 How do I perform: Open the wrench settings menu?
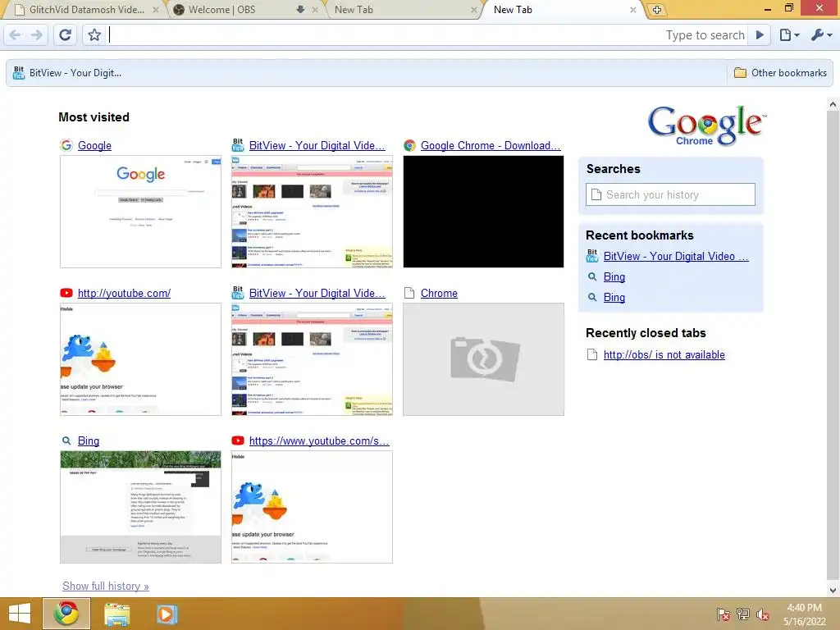click(821, 35)
